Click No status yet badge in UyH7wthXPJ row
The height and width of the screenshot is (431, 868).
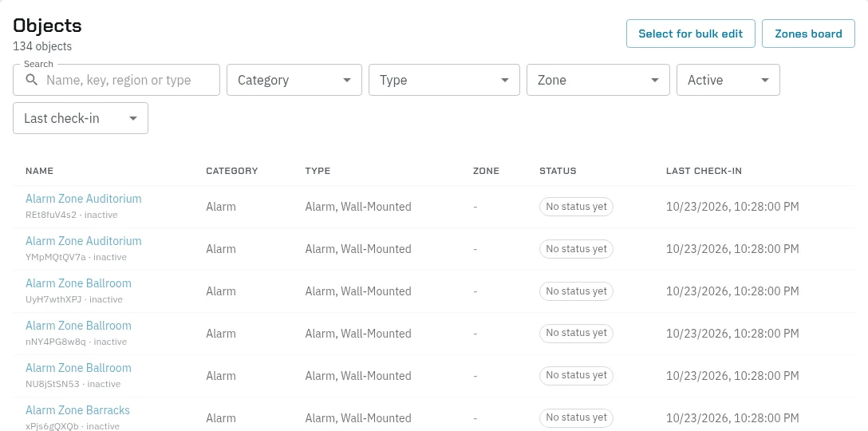(x=576, y=291)
